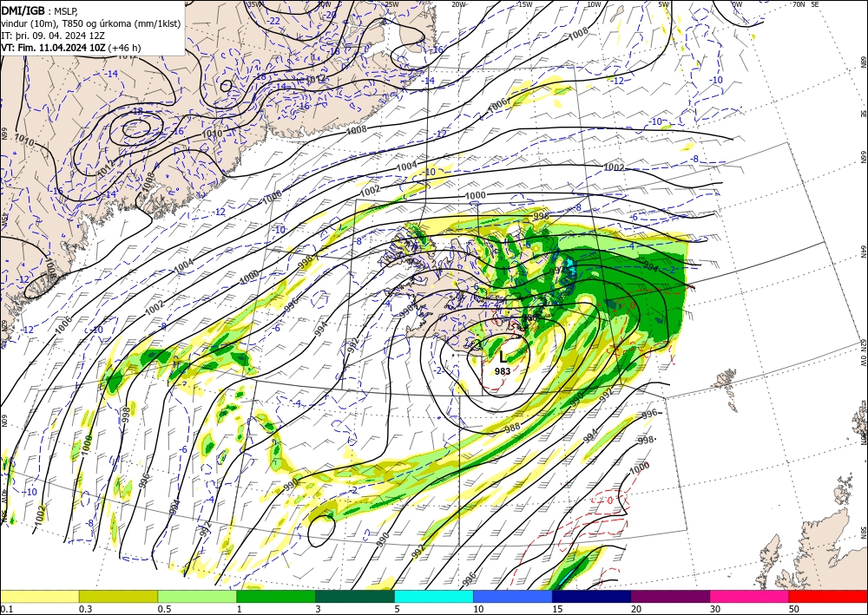Click the '50' legend value
The width and height of the screenshot is (868, 615).
pyautogui.click(x=794, y=609)
